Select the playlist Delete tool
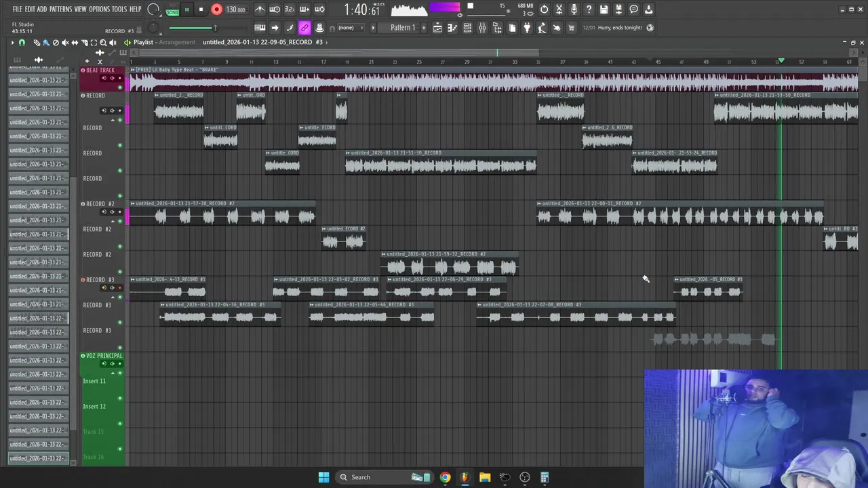Screen dimensions: 868x488 pos(56,43)
